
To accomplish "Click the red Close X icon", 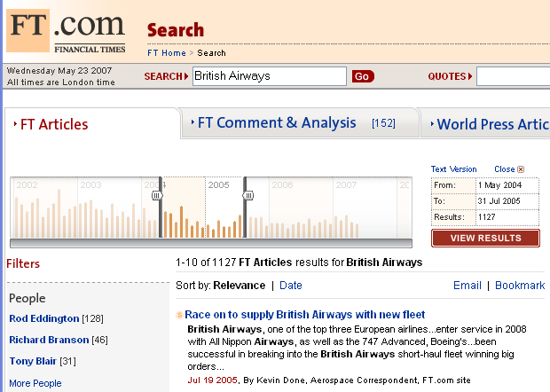I will pyautogui.click(x=521, y=169).
